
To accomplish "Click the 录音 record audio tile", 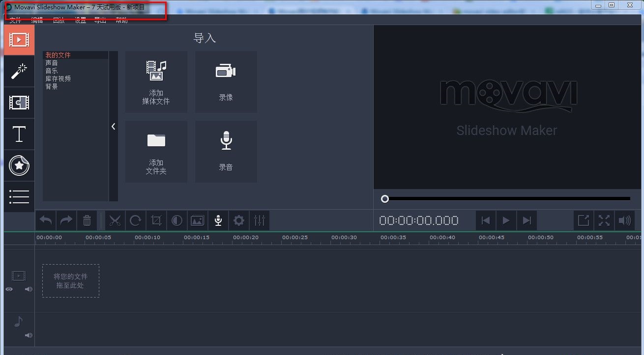I will point(226,152).
